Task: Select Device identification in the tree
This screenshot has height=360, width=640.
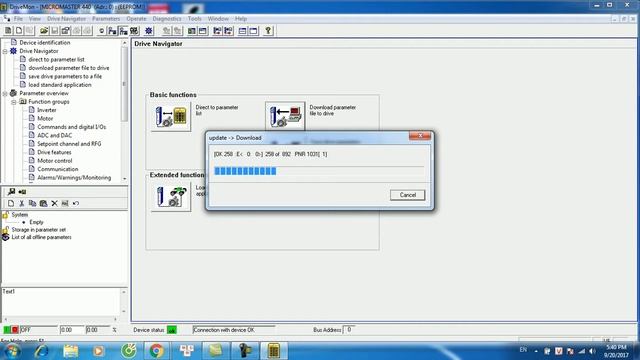Action: tap(44, 42)
